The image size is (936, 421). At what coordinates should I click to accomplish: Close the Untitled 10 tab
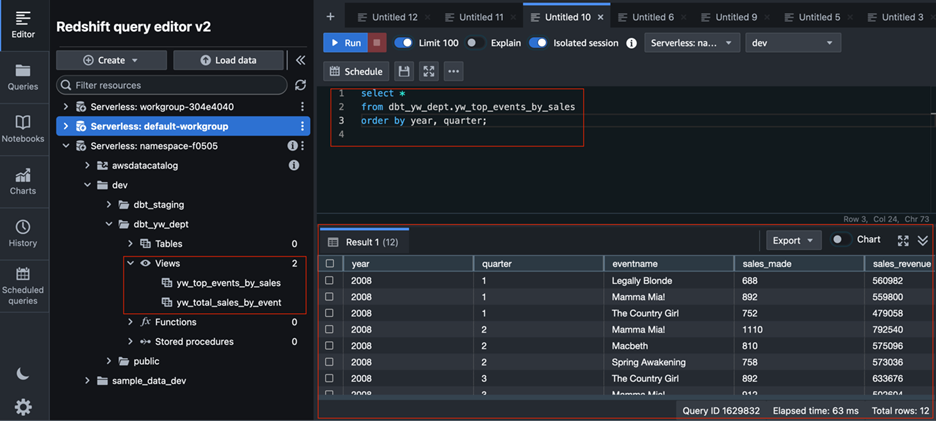(x=601, y=17)
